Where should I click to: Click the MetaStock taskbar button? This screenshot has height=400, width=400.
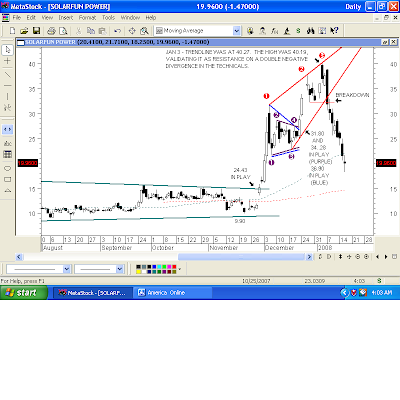[93, 293]
